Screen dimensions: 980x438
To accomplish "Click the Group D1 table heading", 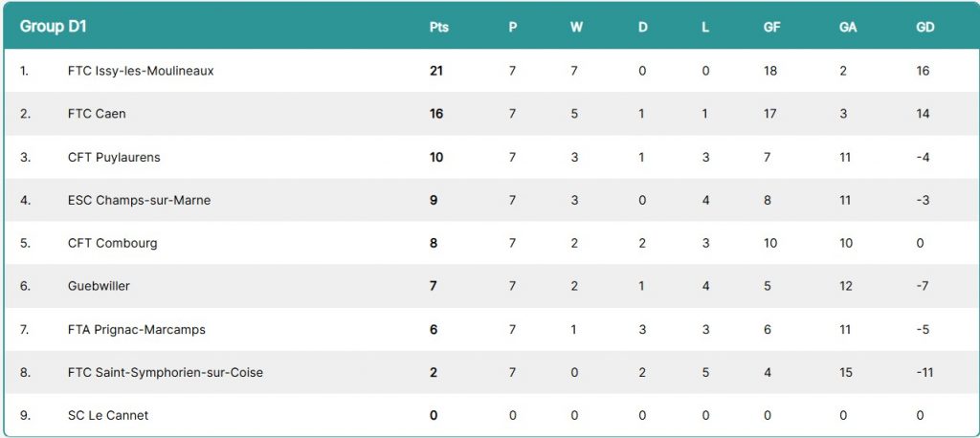I will coord(54,27).
